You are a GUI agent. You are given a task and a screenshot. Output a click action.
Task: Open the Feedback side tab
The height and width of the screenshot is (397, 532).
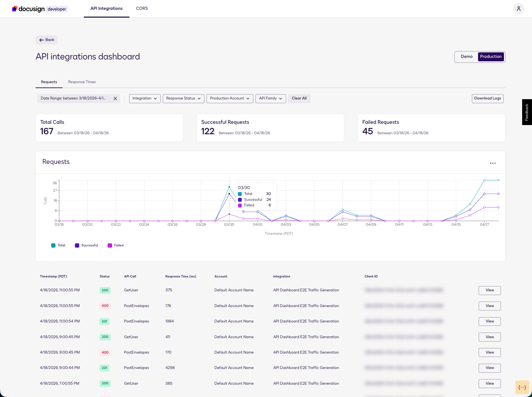click(x=527, y=112)
